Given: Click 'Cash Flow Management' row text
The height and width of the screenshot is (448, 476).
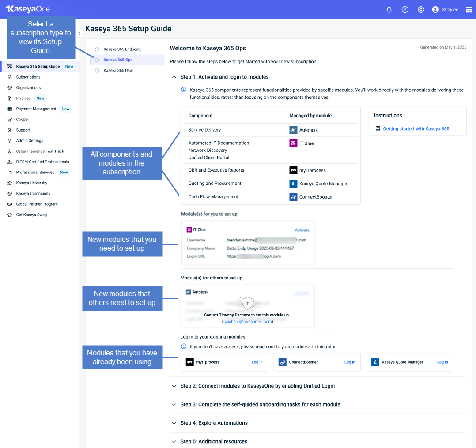Looking at the screenshot, I should click(x=213, y=197).
